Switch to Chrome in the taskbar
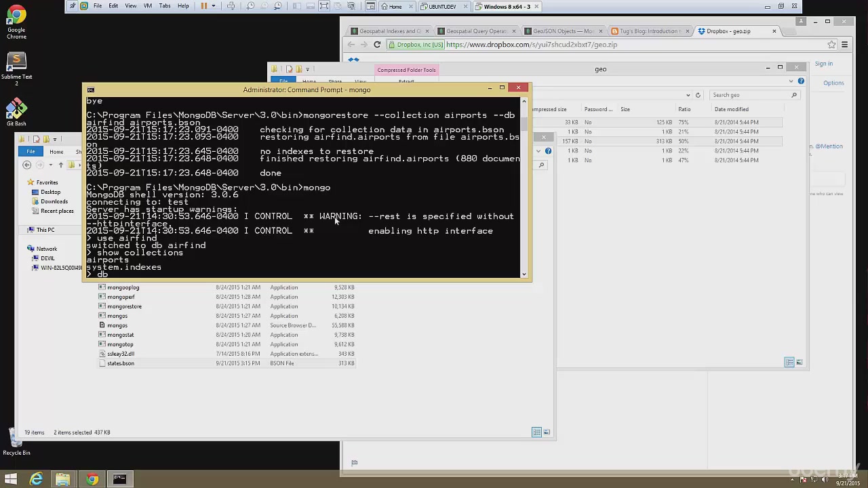Viewport: 868px width, 488px height. click(92, 479)
